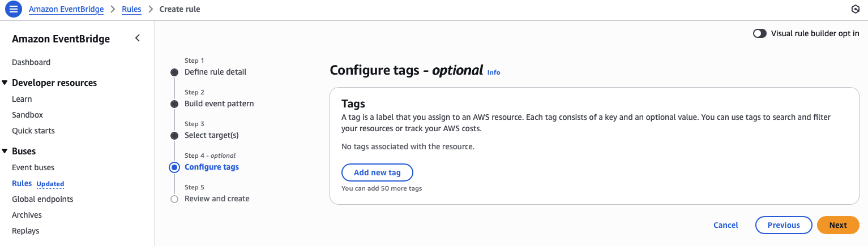Click the hexagon settings icon top-right
The image size is (868, 246).
click(856, 9)
